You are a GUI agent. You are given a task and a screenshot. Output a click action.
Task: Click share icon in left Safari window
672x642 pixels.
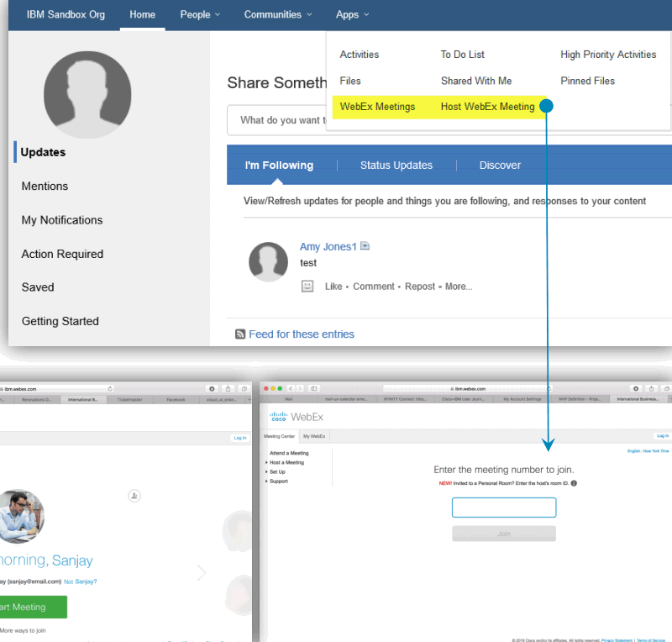coord(228,388)
